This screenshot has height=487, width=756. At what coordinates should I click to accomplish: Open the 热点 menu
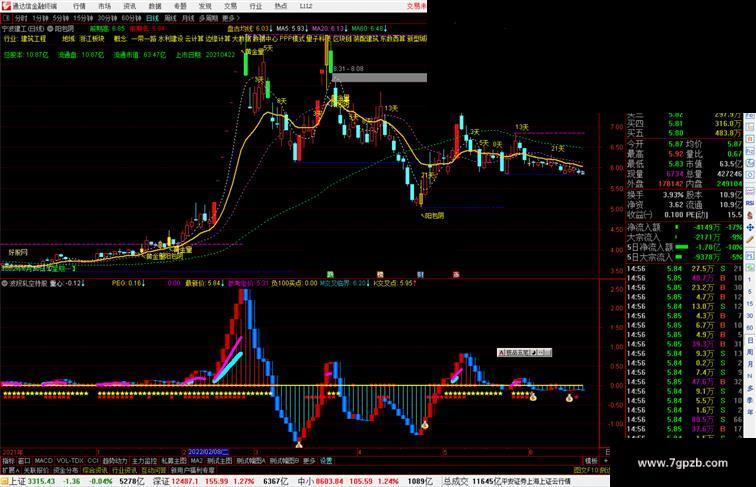281,6
